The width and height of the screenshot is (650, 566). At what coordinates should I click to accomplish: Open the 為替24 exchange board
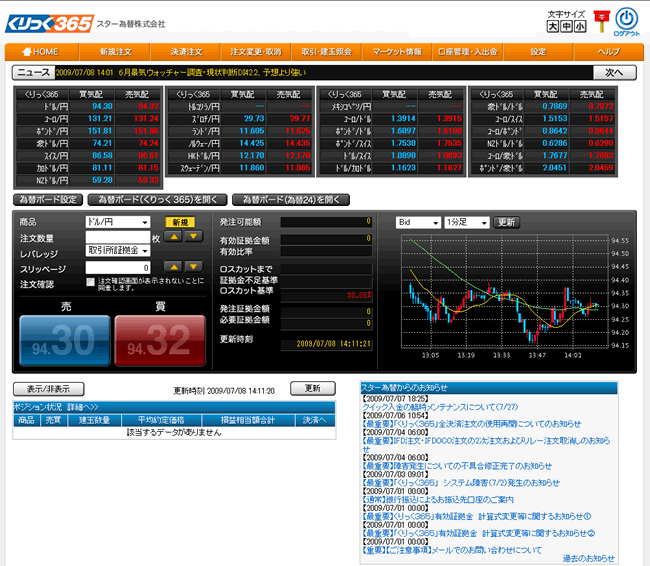click(x=291, y=200)
